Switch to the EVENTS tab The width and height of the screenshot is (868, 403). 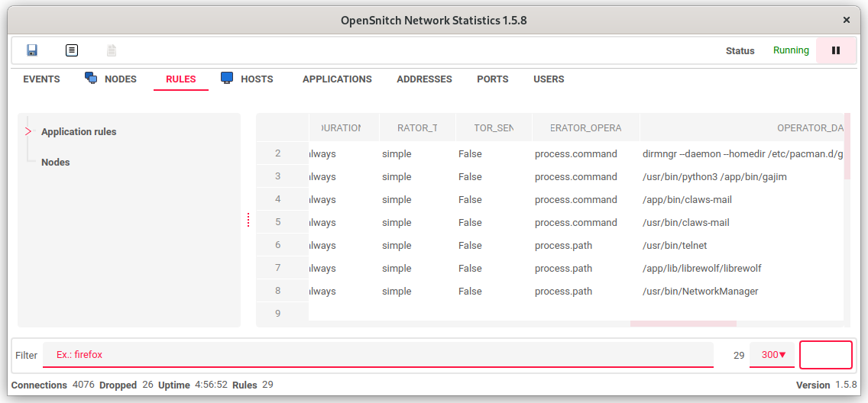click(x=41, y=79)
